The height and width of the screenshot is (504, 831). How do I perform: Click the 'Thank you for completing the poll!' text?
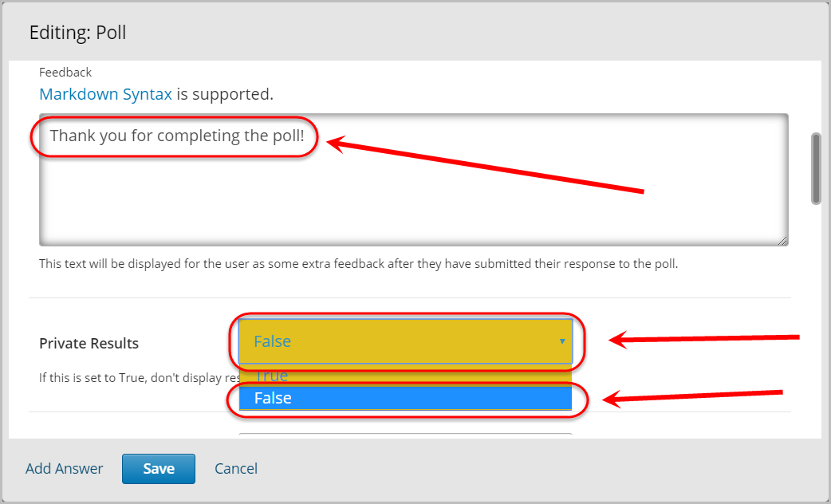tap(177, 136)
